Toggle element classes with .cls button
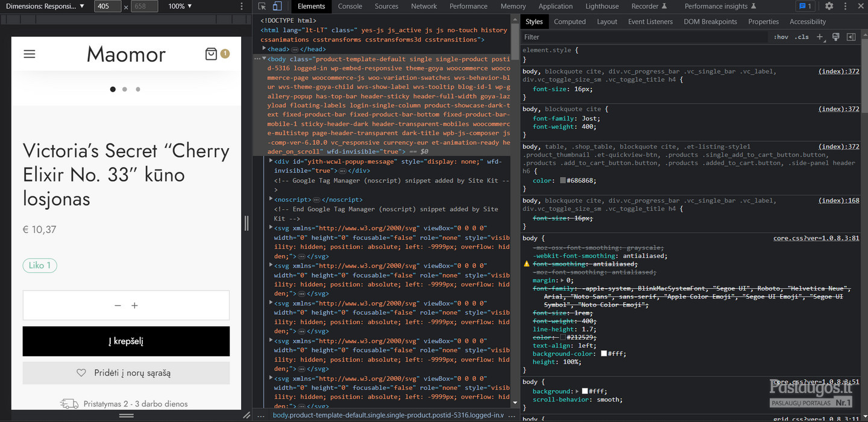Screen dimensions: 868x422 point(802,37)
